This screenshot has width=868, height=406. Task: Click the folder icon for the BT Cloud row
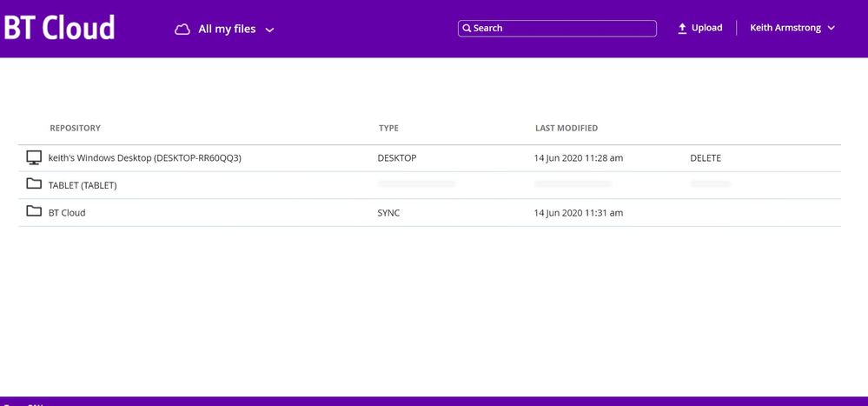[34, 210]
